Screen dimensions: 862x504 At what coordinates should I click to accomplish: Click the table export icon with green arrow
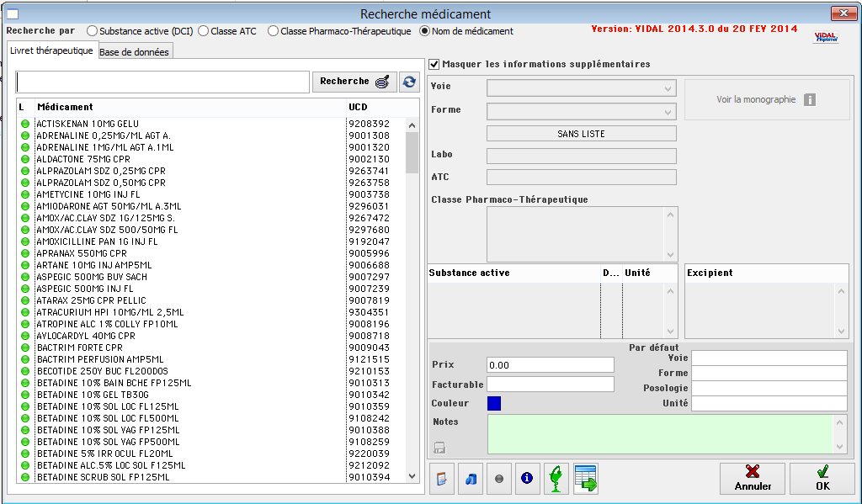point(586,479)
